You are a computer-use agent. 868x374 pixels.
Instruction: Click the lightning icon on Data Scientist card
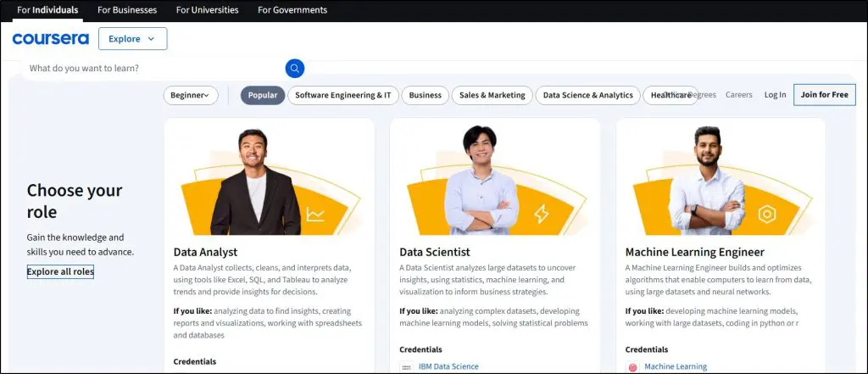pyautogui.click(x=541, y=215)
